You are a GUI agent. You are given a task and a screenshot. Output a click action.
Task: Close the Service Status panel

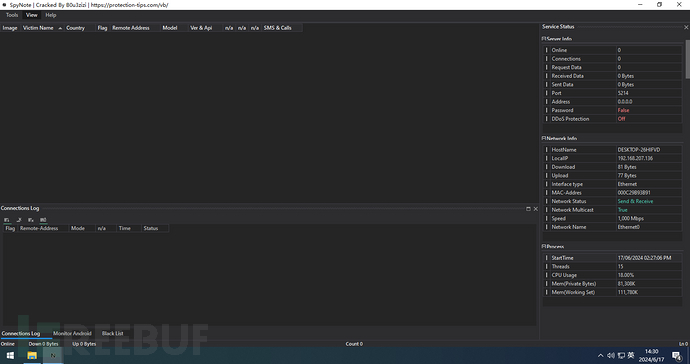pyautogui.click(x=686, y=27)
